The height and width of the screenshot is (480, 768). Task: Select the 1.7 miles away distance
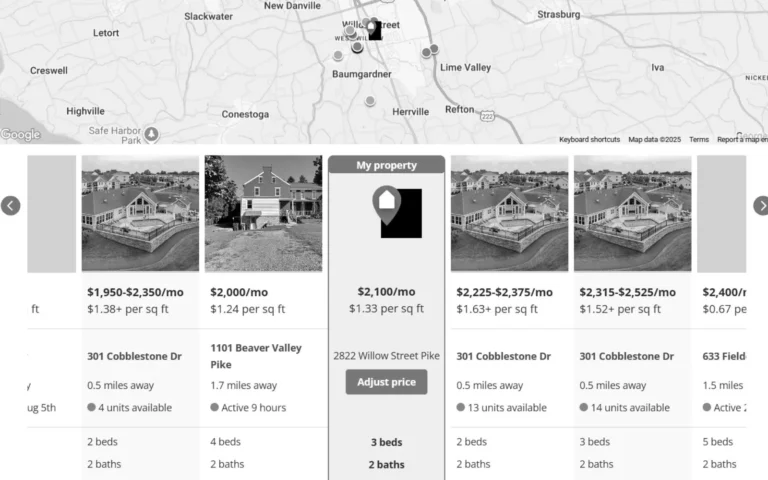click(x=243, y=385)
